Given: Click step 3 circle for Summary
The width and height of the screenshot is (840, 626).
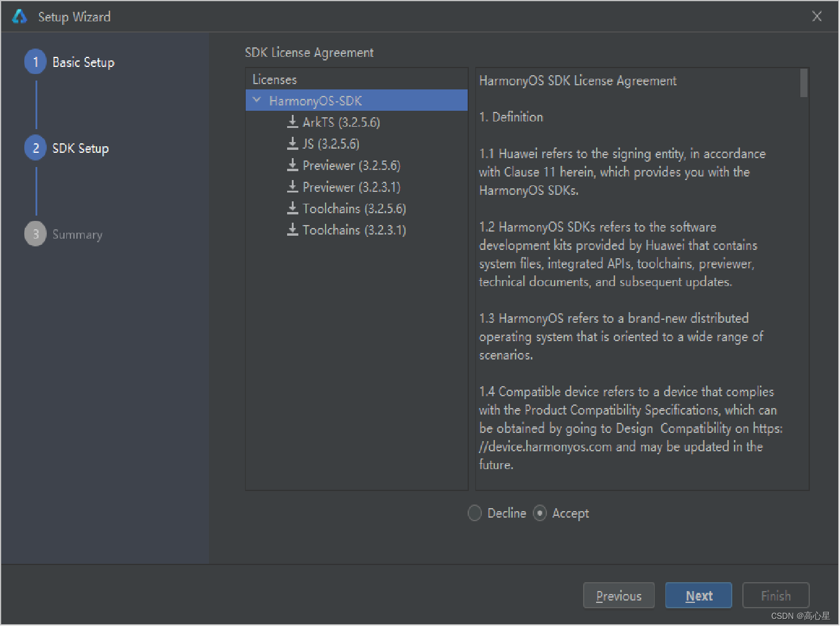Looking at the screenshot, I should [36, 234].
